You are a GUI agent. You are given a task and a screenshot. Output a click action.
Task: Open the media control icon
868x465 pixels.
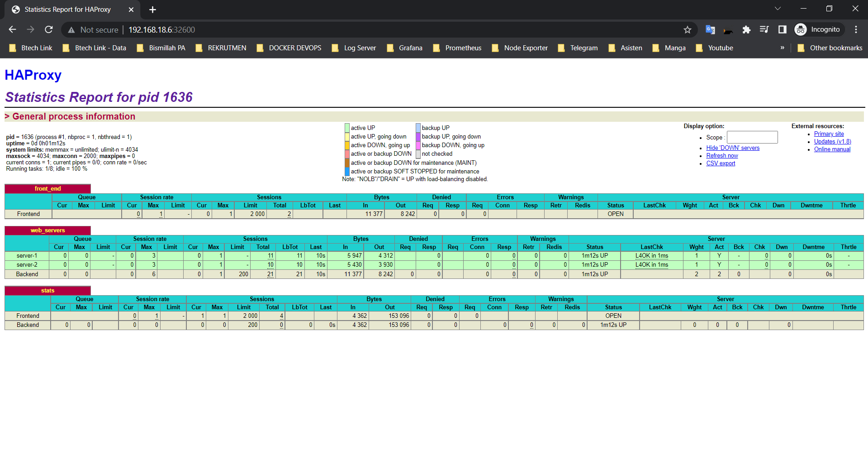pyautogui.click(x=764, y=30)
